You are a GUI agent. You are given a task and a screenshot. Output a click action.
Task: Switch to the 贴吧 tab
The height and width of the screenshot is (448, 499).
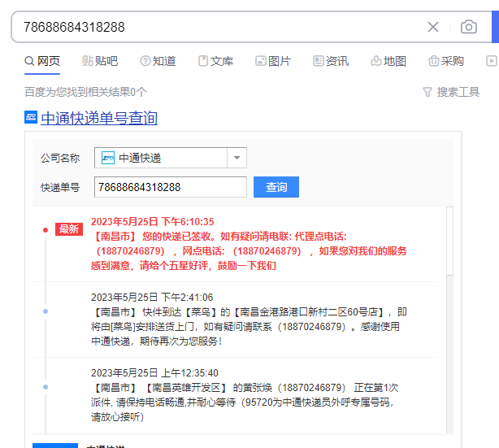100,61
